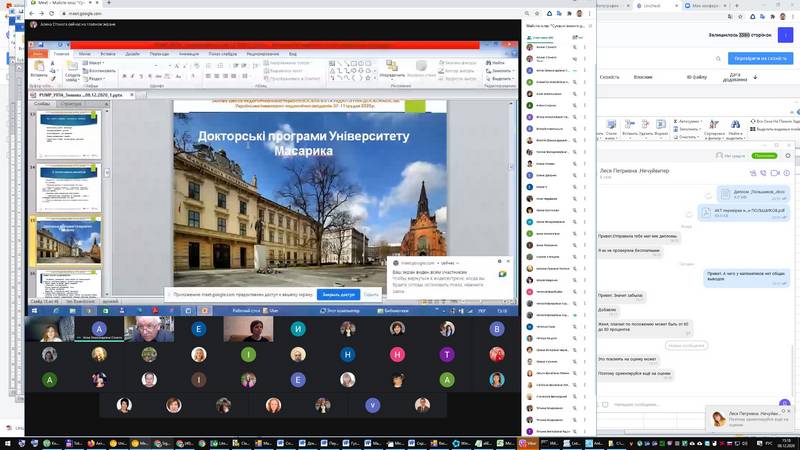The image size is (800, 450).
Task: Click the purple avatar tile lettered B
Action: (x=496, y=329)
